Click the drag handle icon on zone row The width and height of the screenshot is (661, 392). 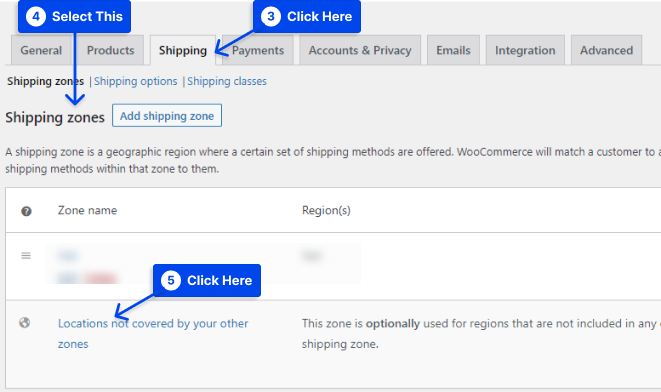point(26,255)
